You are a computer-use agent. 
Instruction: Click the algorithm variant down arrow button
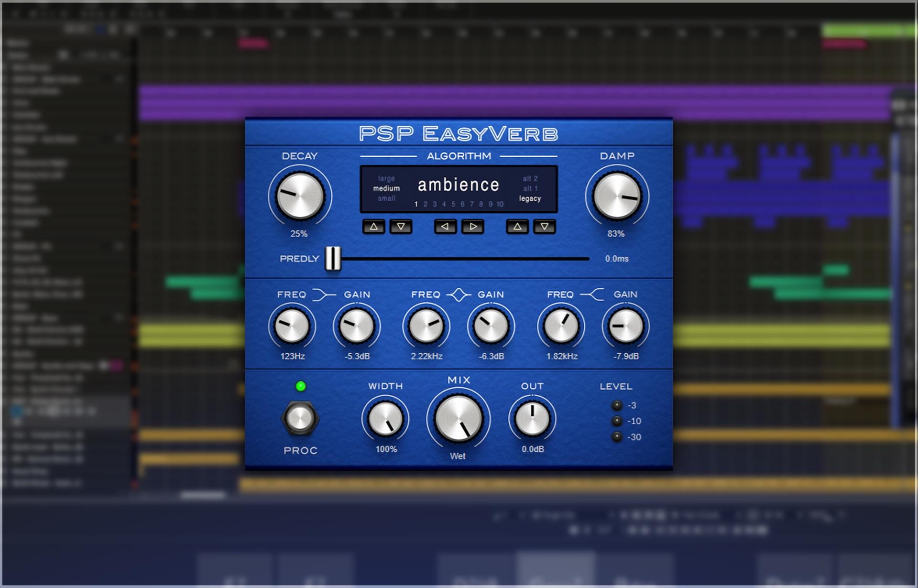(x=545, y=227)
